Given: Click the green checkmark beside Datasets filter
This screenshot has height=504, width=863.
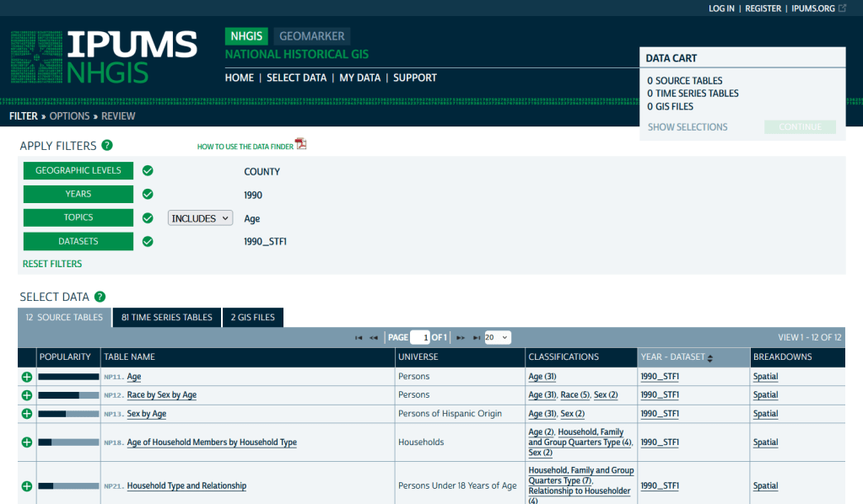Looking at the screenshot, I should click(148, 241).
